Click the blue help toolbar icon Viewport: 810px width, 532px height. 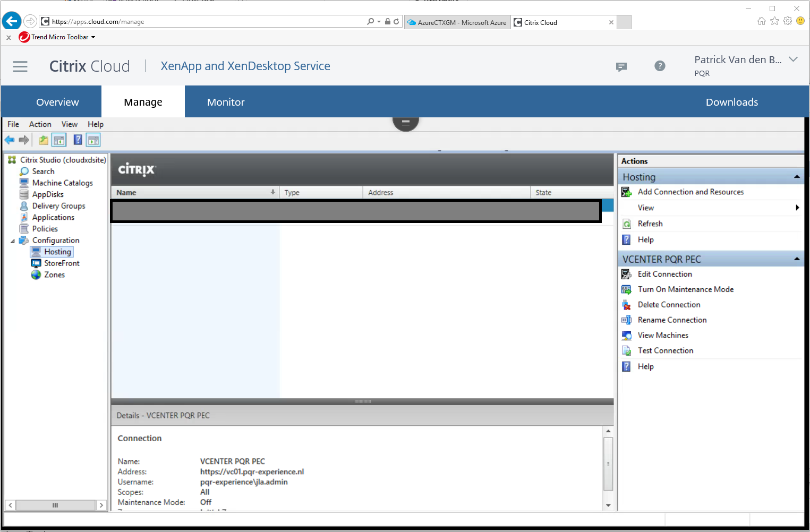[x=78, y=140]
